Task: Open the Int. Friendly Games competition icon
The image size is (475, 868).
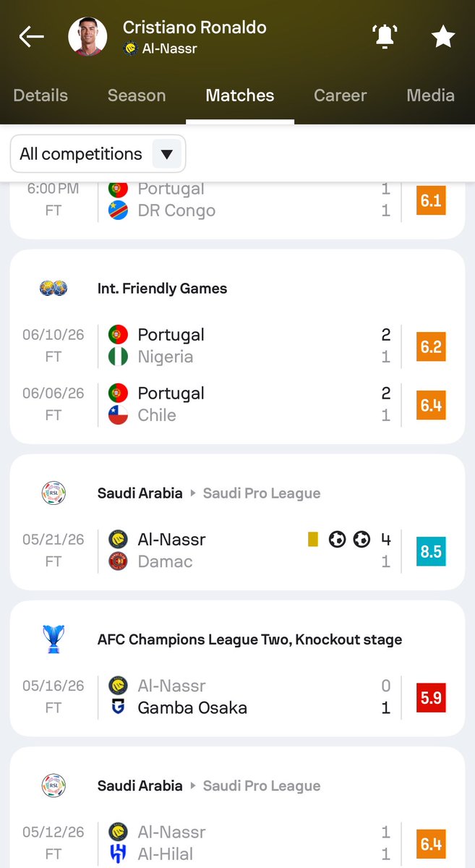Action: click(x=54, y=288)
